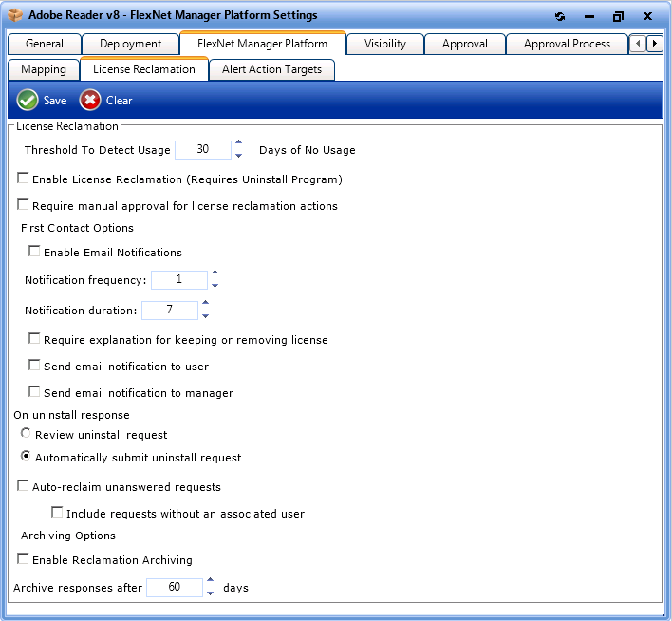Enable License Reclamation checkbox
The image size is (672, 621).
click(x=23, y=178)
